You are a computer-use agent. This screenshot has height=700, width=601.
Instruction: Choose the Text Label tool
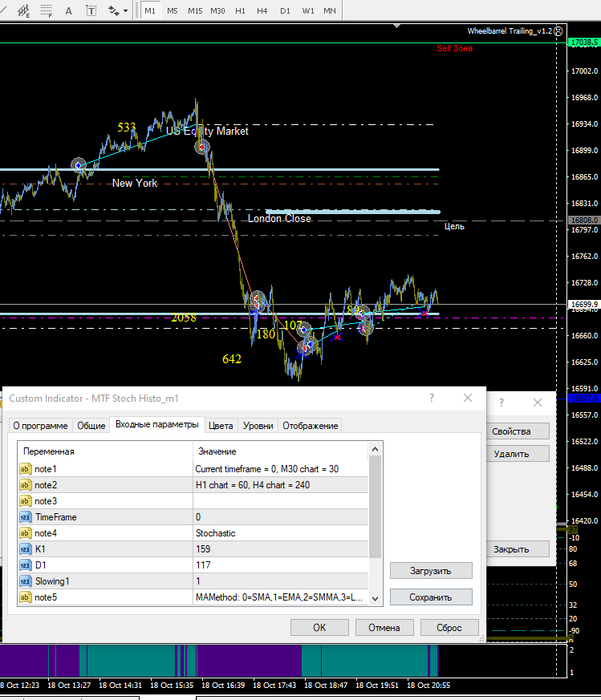90,11
